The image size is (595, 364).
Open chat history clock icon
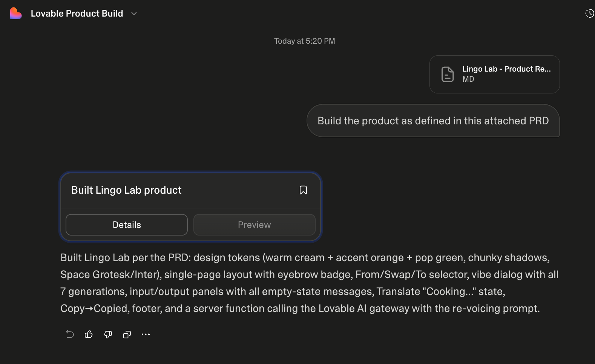pos(589,14)
